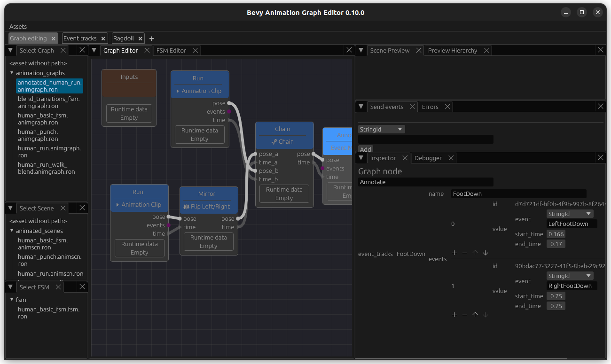Move RightFootDown event up with arrow
The width and height of the screenshot is (611, 364).
point(475,315)
